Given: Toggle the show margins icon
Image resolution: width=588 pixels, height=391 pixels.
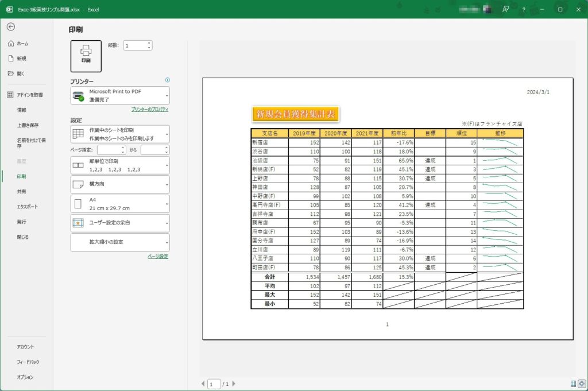Looking at the screenshot, I should coord(574,384).
